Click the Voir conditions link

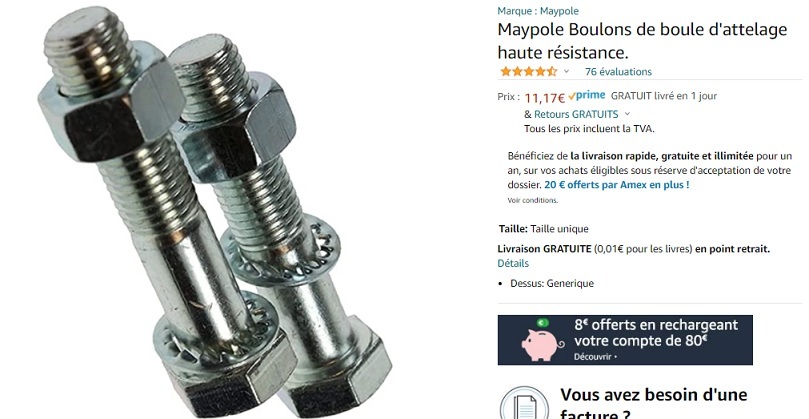point(532,200)
